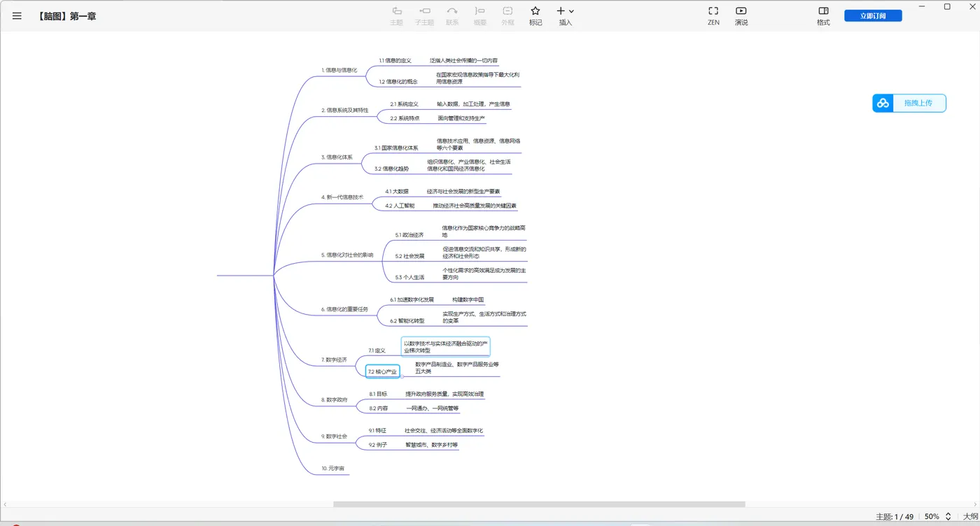Click node 面向管理和支持生产
The image size is (980, 526).
pyautogui.click(x=461, y=118)
